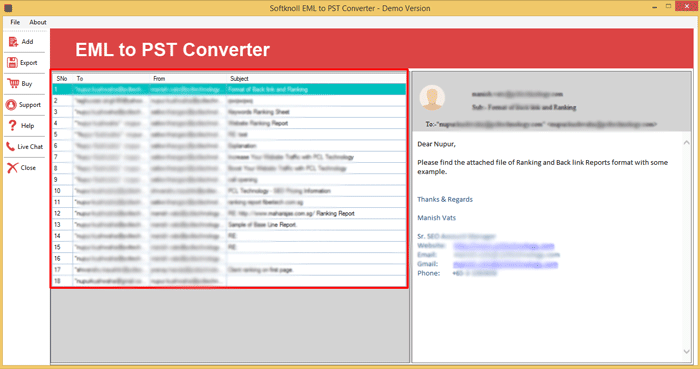Open the About menu
This screenshot has width=700, height=369.
click(38, 22)
